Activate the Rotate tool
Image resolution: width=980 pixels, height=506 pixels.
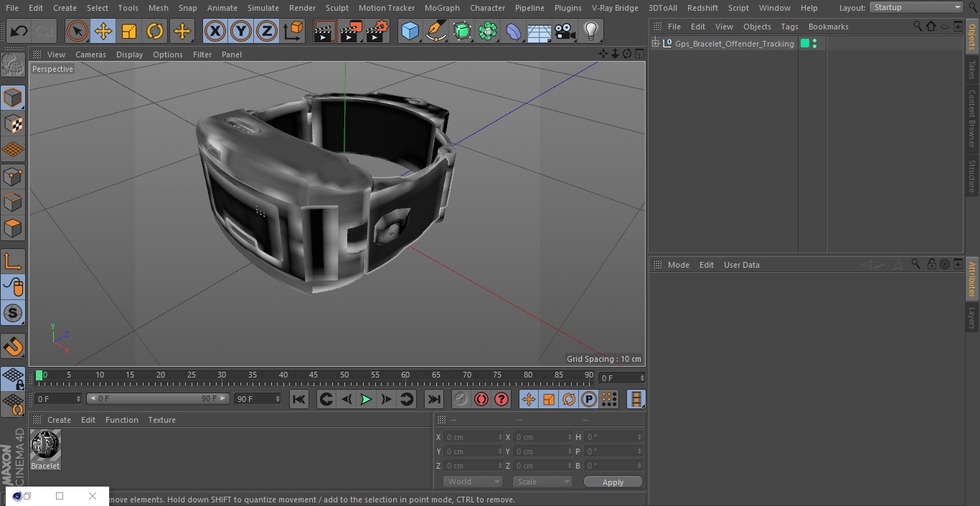tap(155, 31)
